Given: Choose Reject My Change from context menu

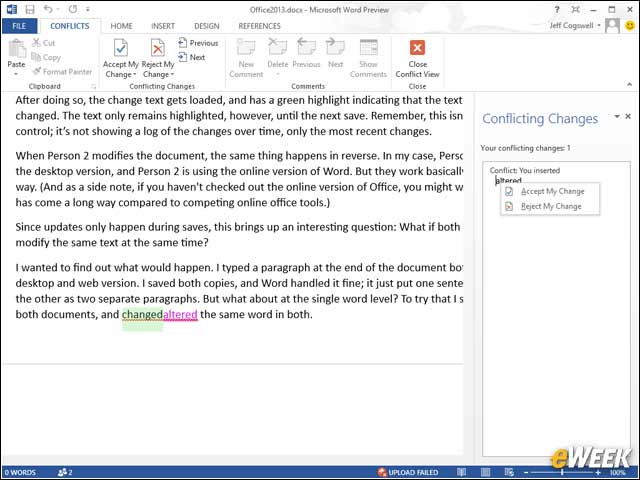Looking at the screenshot, I should click(550, 207).
